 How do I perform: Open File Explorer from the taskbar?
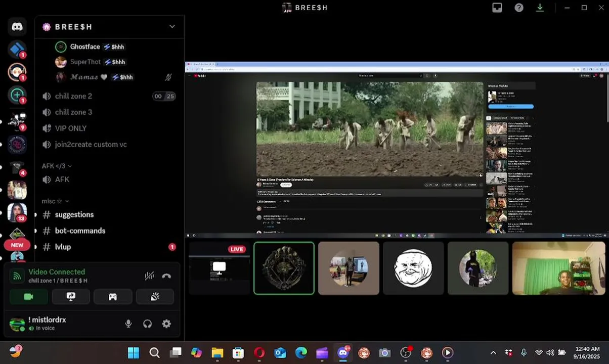click(217, 353)
